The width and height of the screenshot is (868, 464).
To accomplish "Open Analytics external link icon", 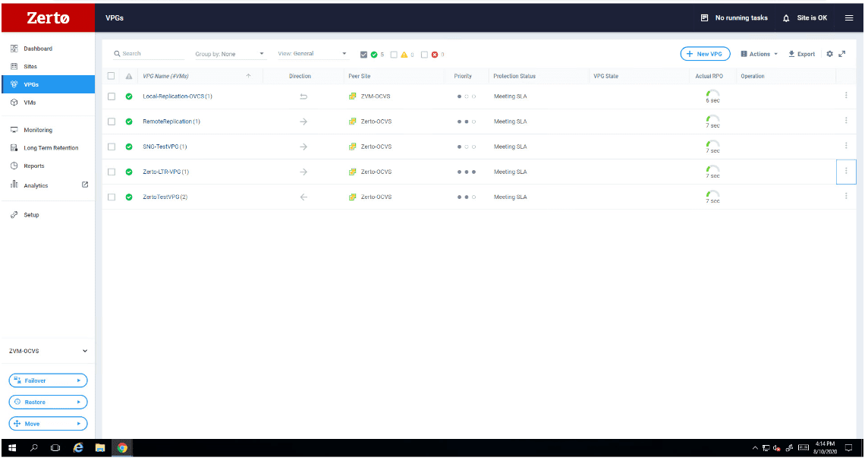I will tap(85, 185).
